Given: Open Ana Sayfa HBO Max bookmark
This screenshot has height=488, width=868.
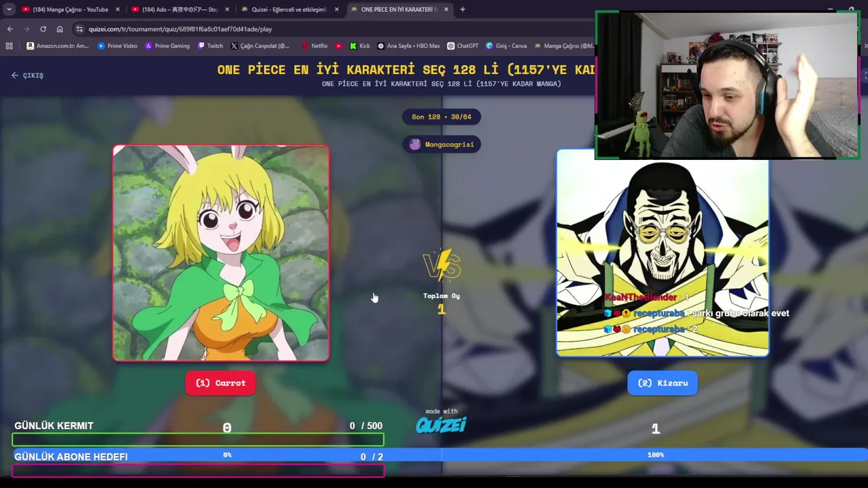Looking at the screenshot, I should click(409, 46).
